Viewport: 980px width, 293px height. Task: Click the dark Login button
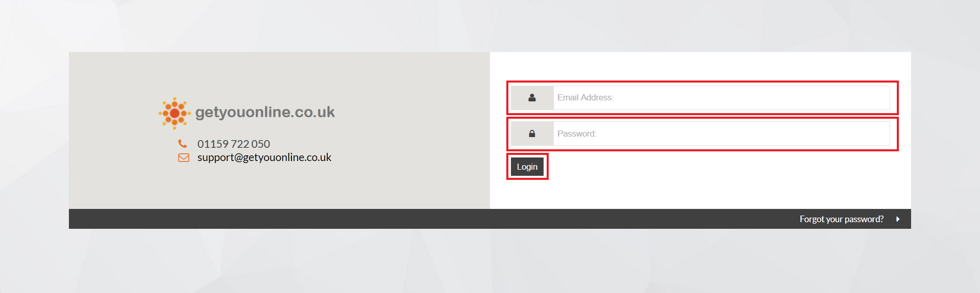[527, 167]
